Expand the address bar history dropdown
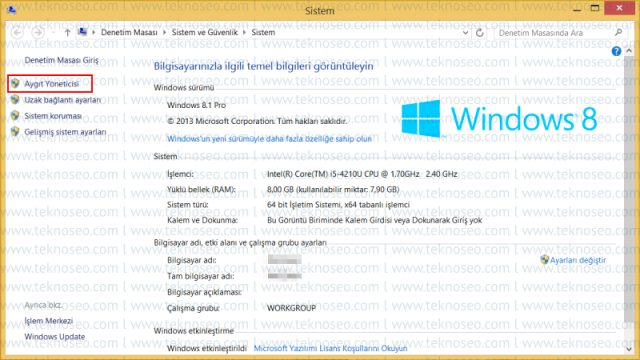The image size is (640, 360). 465,33
